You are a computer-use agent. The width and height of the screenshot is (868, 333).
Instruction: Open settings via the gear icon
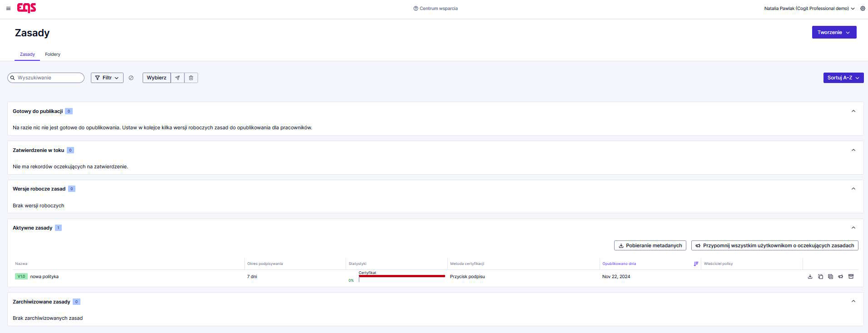pyautogui.click(x=863, y=9)
